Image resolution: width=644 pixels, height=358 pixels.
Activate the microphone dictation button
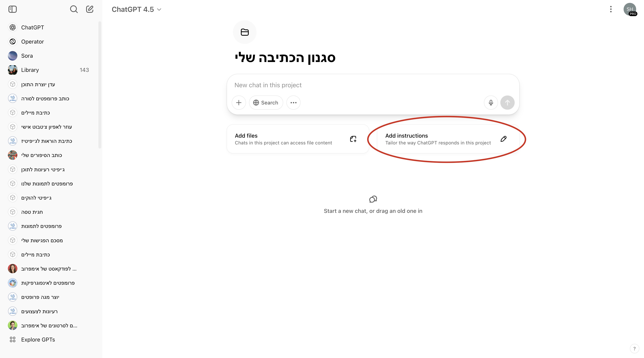[x=491, y=103]
